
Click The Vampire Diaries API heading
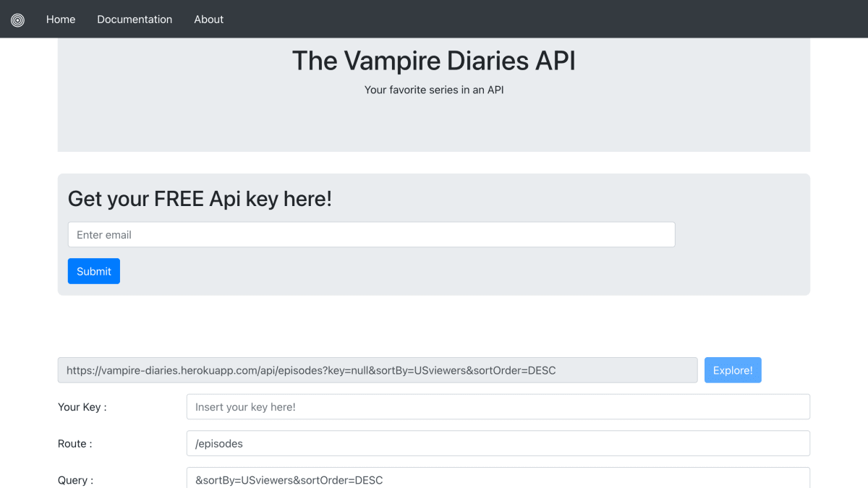[434, 61]
